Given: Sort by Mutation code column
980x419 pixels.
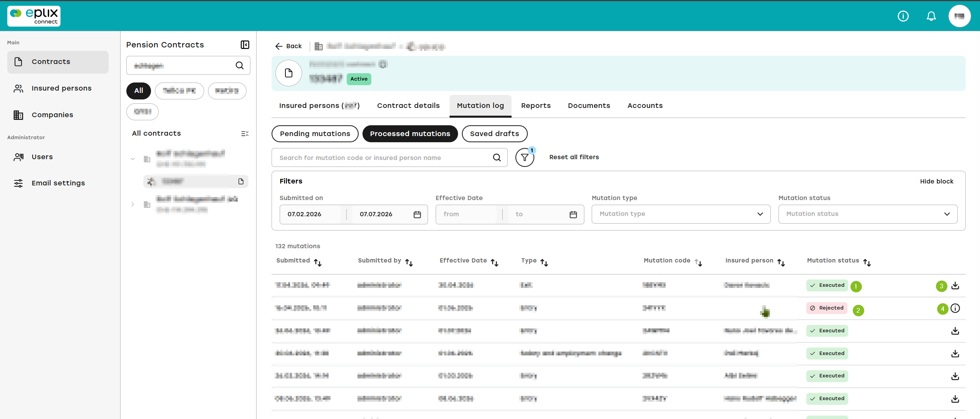Looking at the screenshot, I should tap(698, 263).
